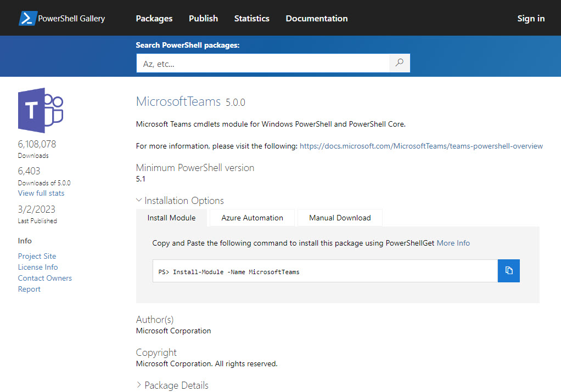Viewport: 561px width, 392px height.
Task: Open the Packages menu item
Action: 154,18
